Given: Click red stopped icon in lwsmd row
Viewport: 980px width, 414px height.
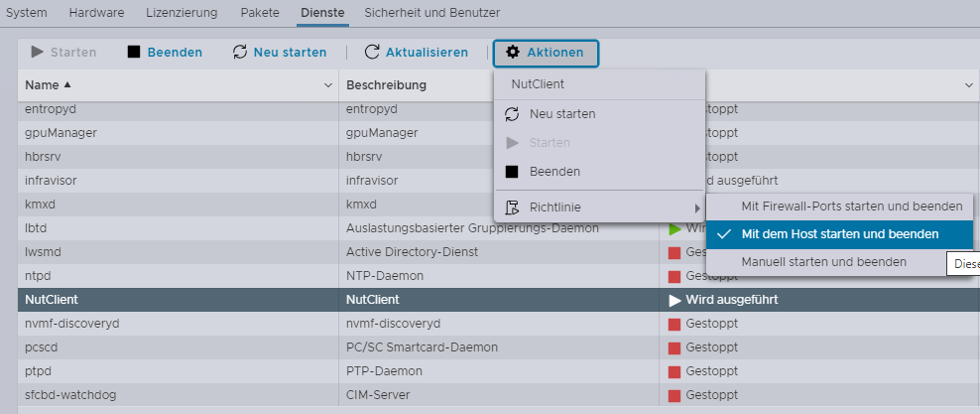Looking at the screenshot, I should 674,252.
